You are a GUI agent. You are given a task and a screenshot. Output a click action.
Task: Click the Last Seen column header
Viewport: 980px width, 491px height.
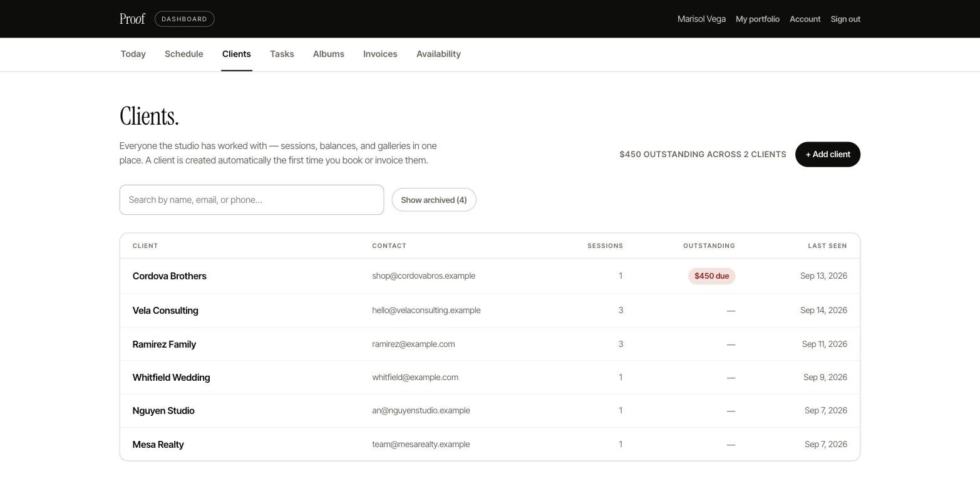click(827, 246)
